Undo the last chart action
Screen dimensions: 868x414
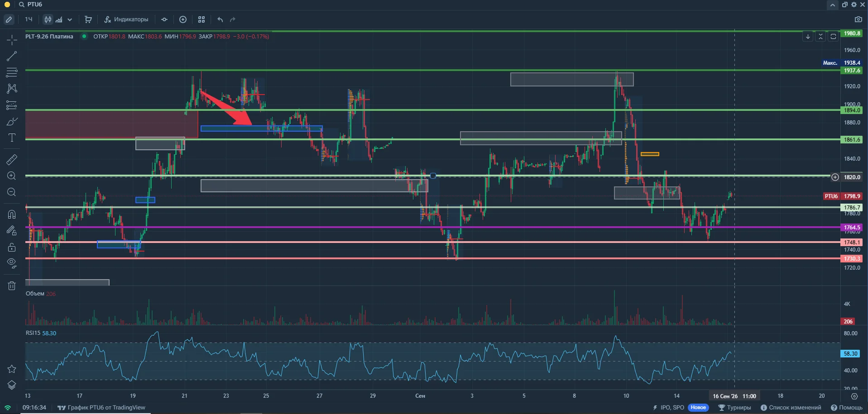pyautogui.click(x=220, y=19)
